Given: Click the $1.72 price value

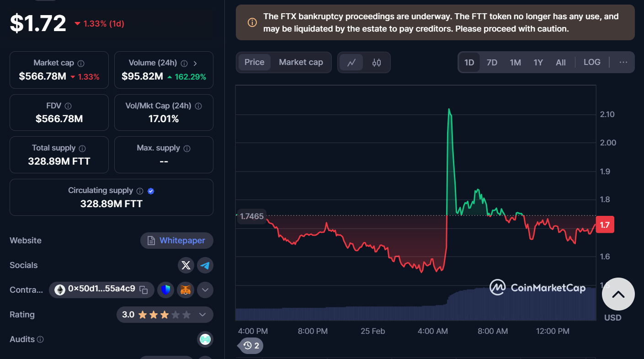Looking at the screenshot, I should 38,23.
